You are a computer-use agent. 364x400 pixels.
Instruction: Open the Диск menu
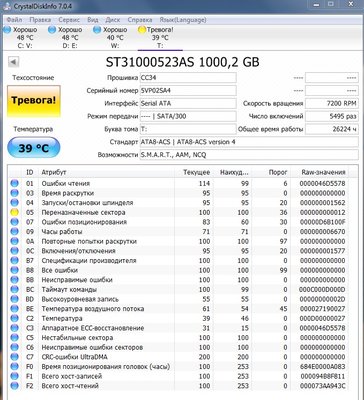tap(113, 20)
